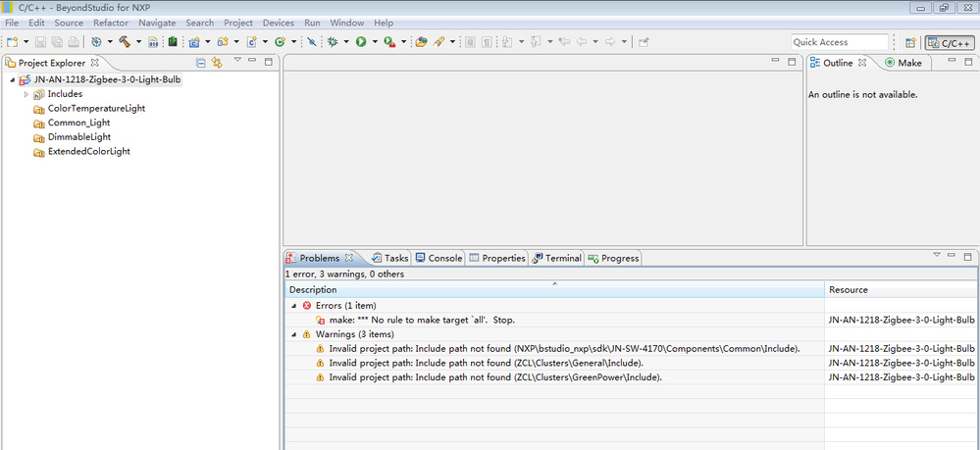Open the Run dropdown arrow
Screen dimensions: 980x450
(375, 42)
